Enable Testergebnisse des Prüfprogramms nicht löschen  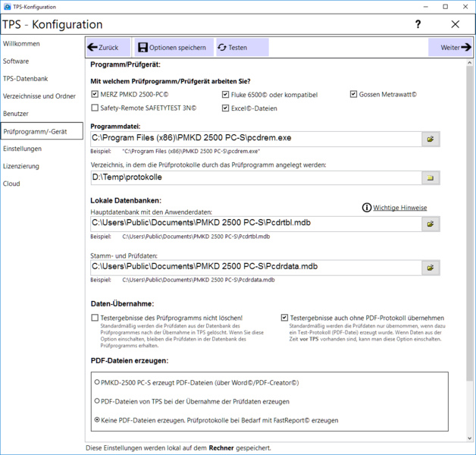95,318
